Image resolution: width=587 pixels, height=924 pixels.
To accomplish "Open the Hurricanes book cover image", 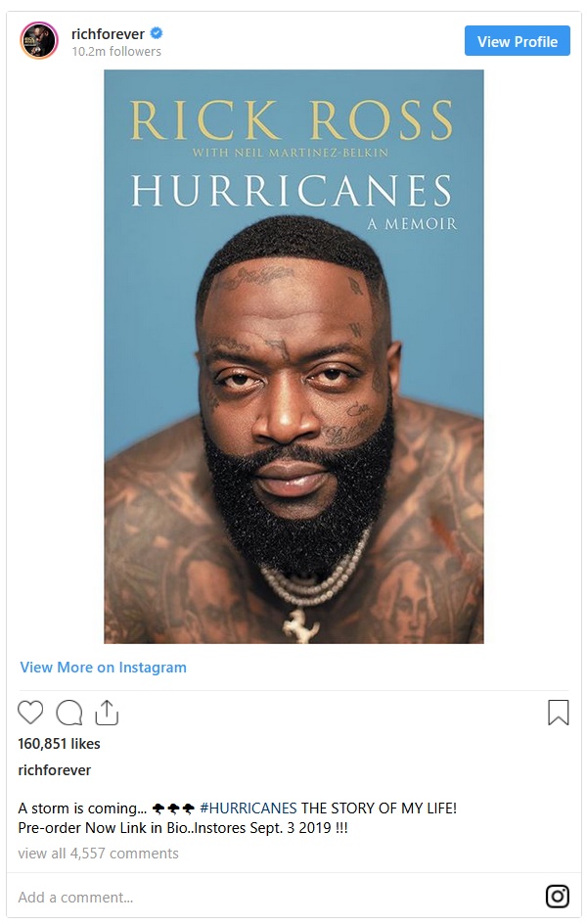I will [293, 356].
